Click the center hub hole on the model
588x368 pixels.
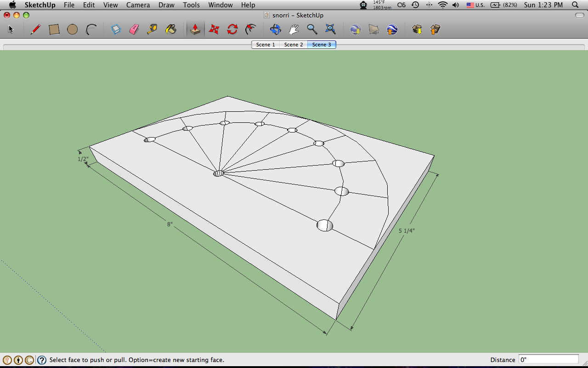pos(219,173)
